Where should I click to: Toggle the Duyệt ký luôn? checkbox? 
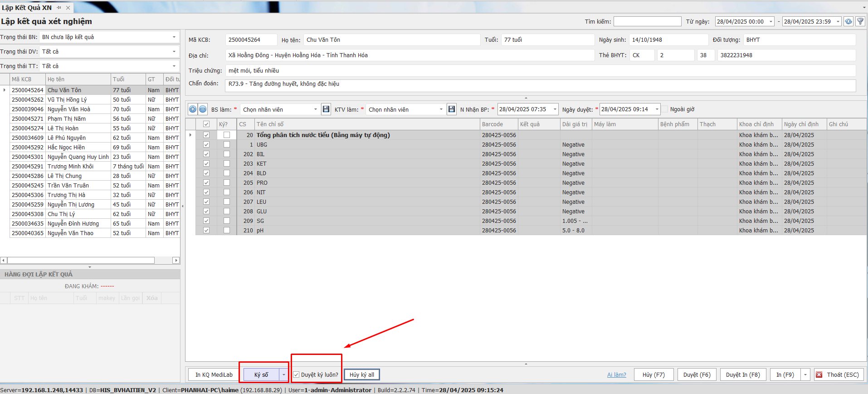tap(296, 375)
